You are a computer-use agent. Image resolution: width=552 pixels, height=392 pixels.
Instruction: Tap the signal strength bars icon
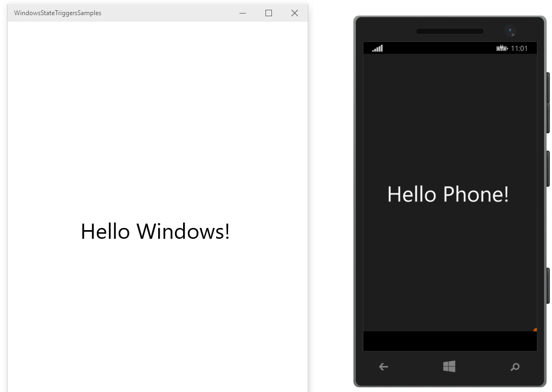click(x=378, y=48)
